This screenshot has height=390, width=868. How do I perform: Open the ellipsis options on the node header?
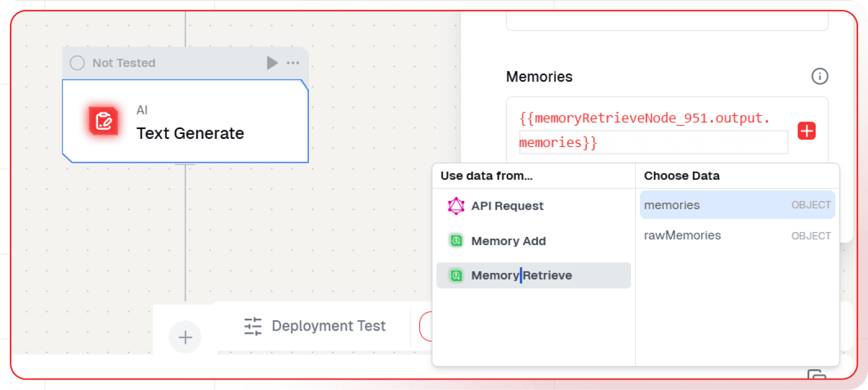tap(293, 63)
